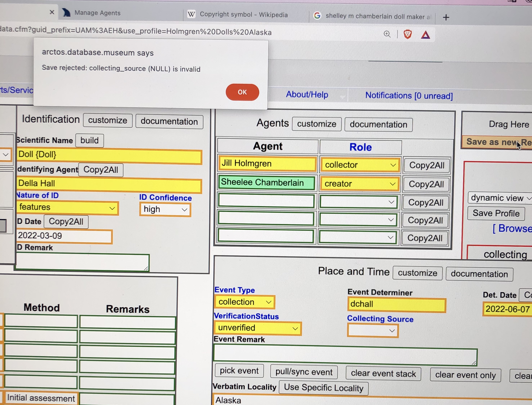Click the Brave rewards triangle icon
The height and width of the screenshot is (405, 532).
tap(425, 35)
